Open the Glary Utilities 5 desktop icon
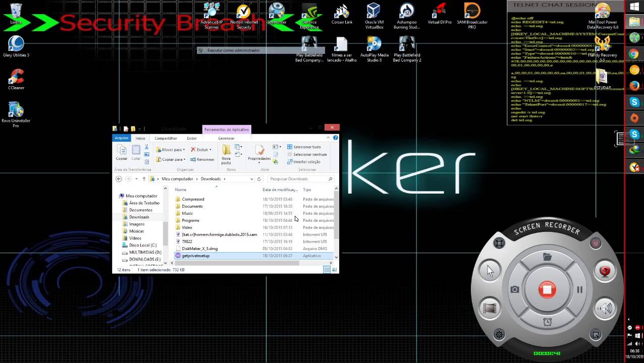The width and height of the screenshot is (644, 363). [x=16, y=47]
